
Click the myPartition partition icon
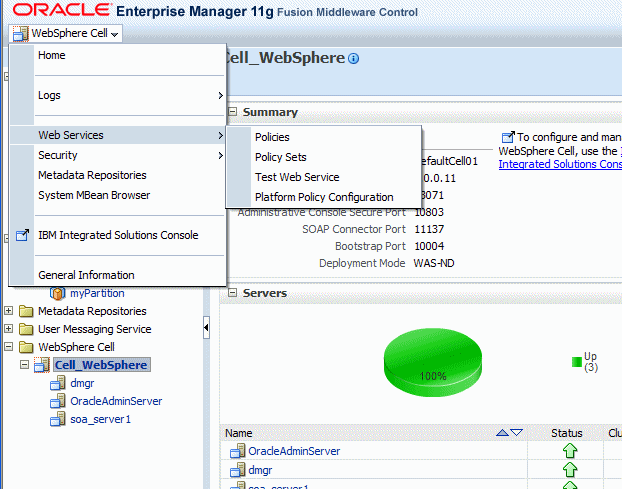click(58, 293)
